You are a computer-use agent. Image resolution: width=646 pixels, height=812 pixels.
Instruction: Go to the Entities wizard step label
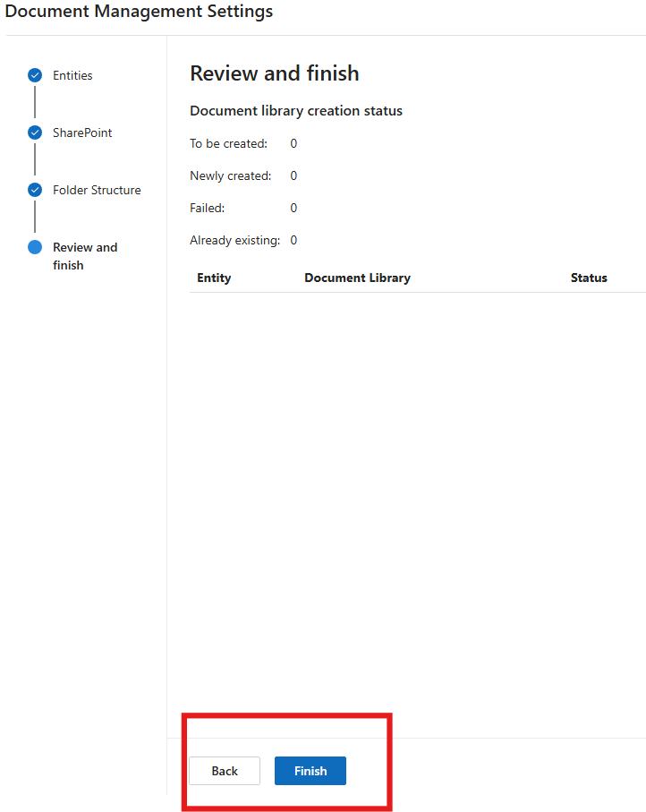coord(72,75)
